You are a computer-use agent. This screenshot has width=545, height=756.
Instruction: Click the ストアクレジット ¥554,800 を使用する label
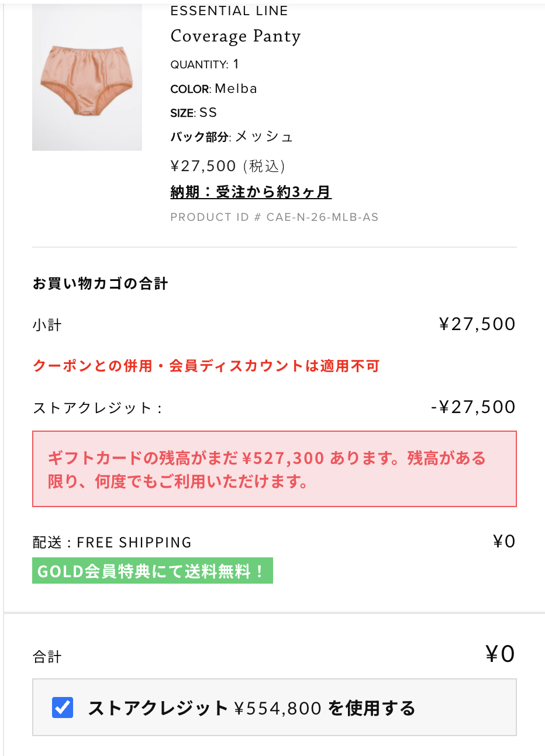[251, 708]
